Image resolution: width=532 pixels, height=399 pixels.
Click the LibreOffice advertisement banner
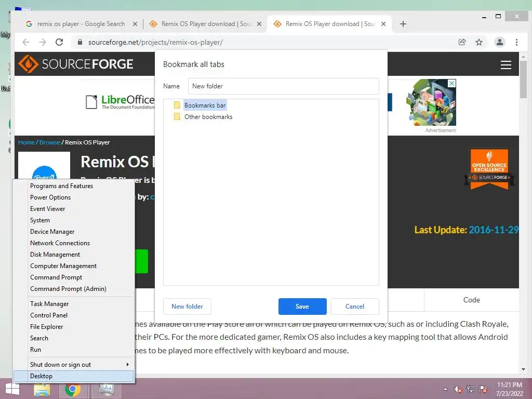point(120,102)
